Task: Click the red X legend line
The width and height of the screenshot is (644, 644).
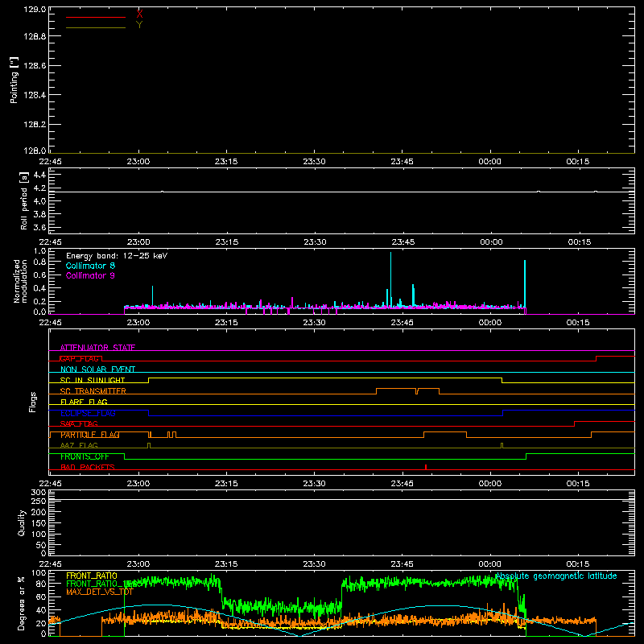Action: [x=95, y=17]
